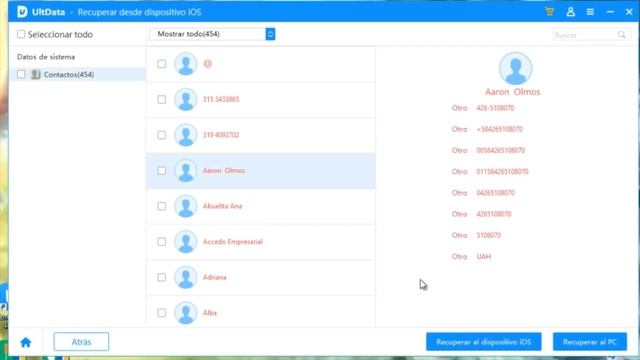
Task: Check the 315 3433865 checkbox
Action: (162, 99)
